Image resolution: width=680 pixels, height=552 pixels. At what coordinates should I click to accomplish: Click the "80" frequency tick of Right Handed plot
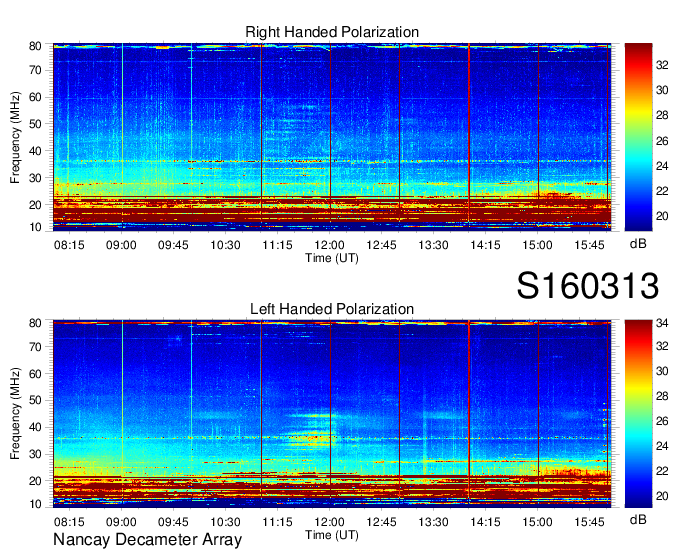click(35, 46)
